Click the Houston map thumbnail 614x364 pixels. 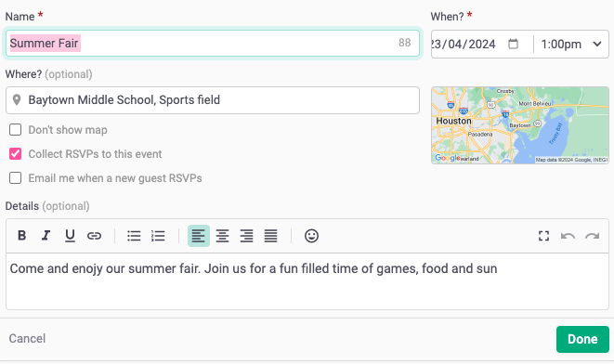click(x=520, y=125)
